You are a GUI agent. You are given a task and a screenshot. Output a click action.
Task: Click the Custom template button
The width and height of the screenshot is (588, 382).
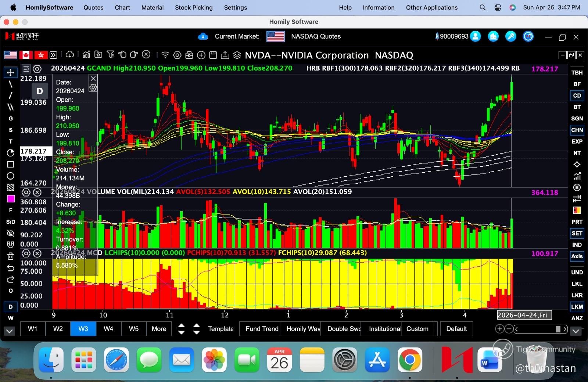417,329
